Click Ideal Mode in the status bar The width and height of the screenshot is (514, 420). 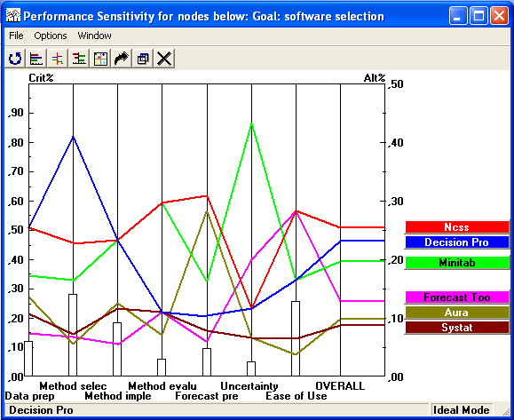click(x=461, y=410)
